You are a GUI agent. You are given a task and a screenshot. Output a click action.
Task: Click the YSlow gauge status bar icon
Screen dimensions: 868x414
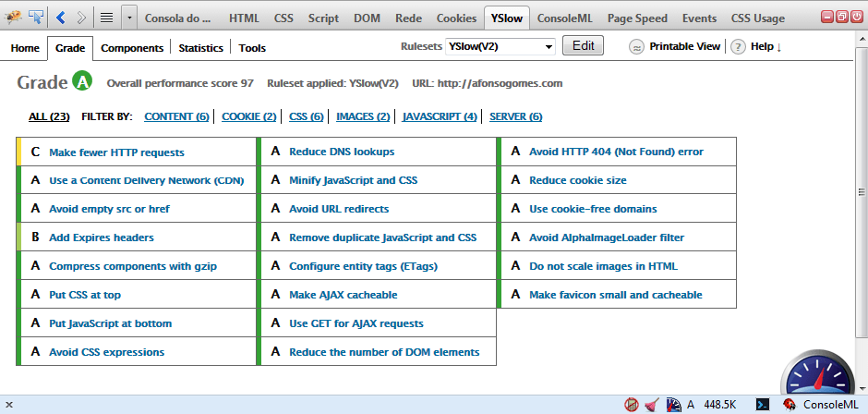[x=673, y=405]
